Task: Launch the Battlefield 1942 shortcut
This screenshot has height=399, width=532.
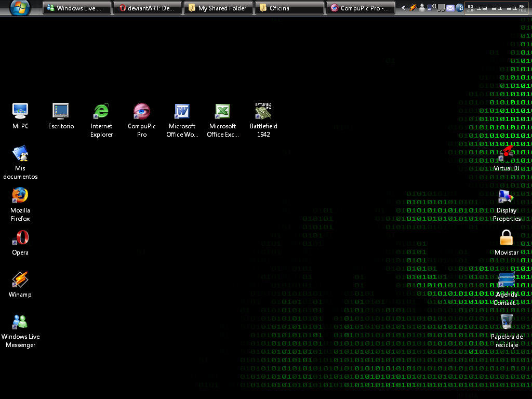Action: 263,121
